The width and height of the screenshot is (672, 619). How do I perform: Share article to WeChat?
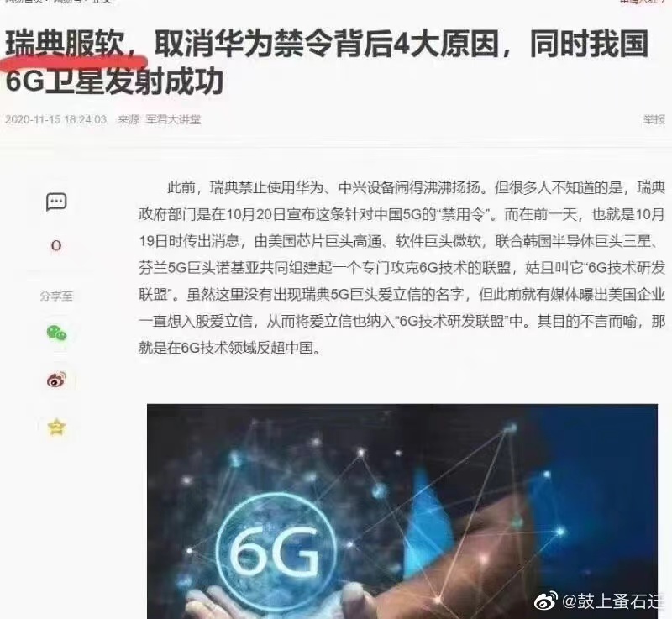click(56, 333)
